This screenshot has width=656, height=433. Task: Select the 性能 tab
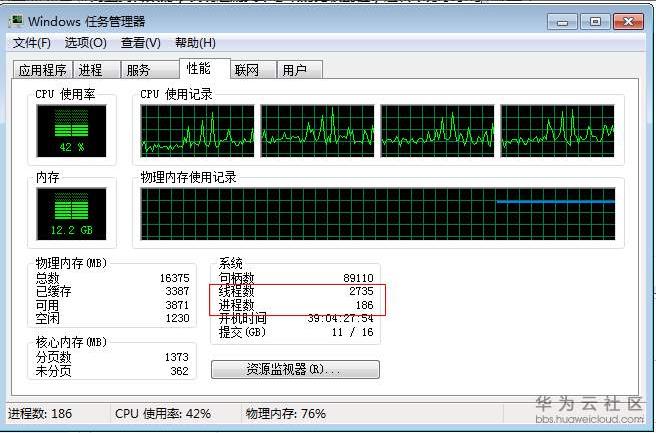tap(205, 68)
